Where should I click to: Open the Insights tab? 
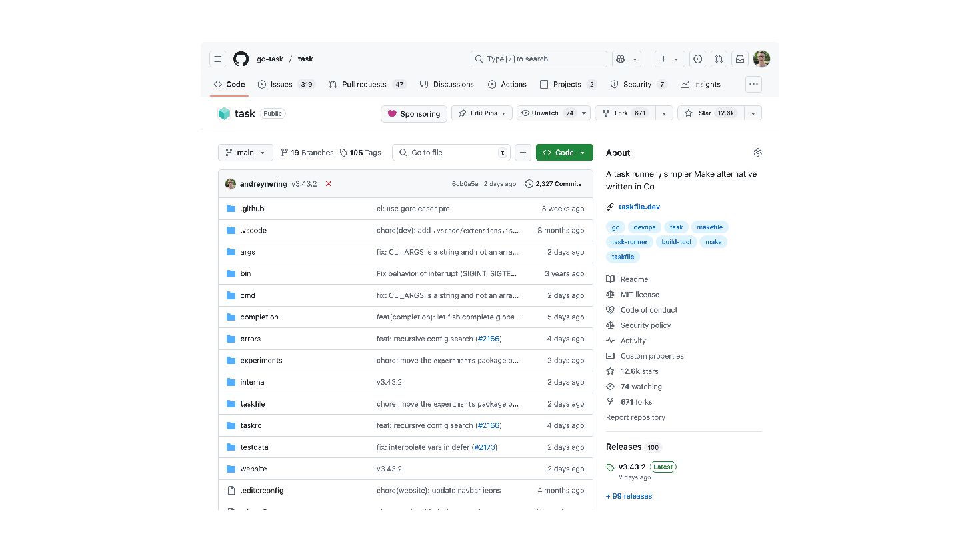click(701, 84)
